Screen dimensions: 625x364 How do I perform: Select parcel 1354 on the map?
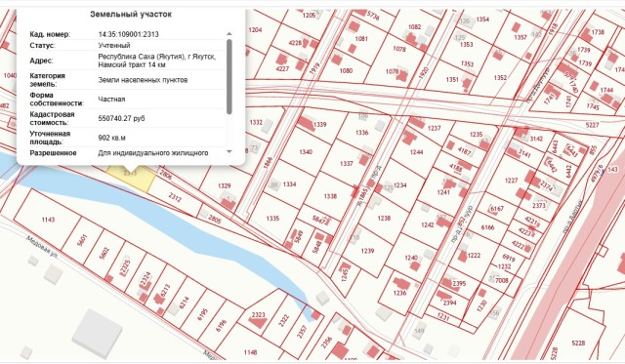tap(482, 20)
